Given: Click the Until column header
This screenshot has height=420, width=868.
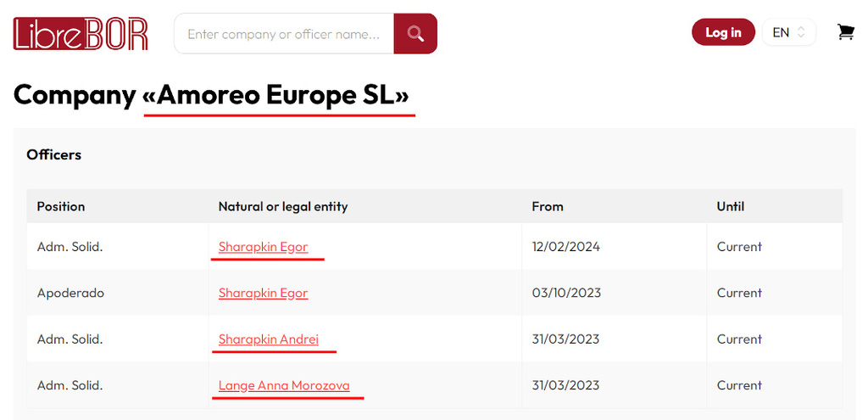Looking at the screenshot, I should point(731,206).
